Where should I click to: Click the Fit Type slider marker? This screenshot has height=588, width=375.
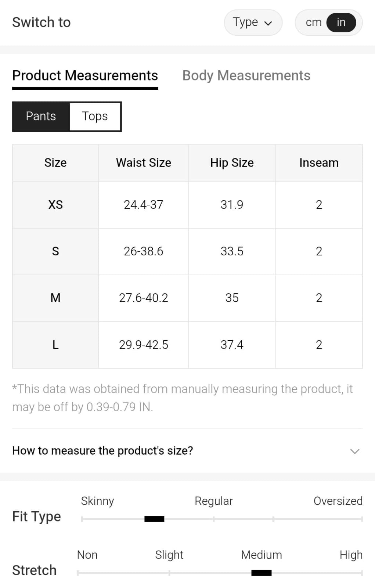click(x=154, y=519)
